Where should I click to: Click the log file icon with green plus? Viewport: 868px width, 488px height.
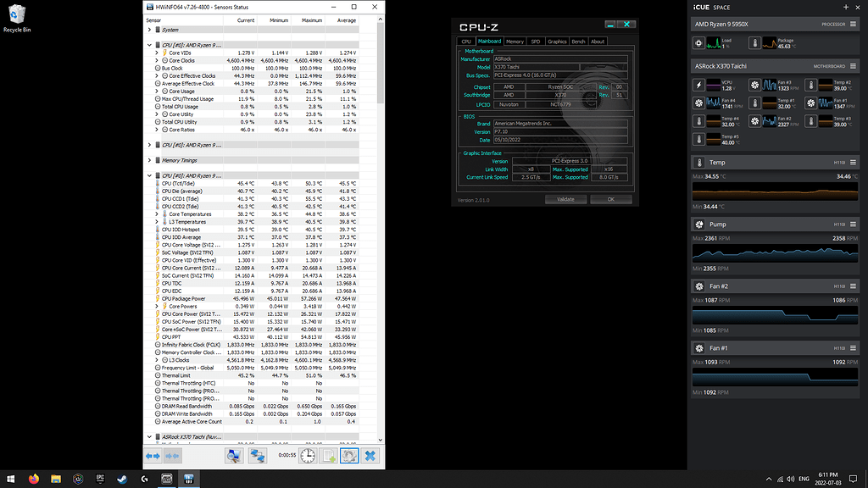point(327,456)
